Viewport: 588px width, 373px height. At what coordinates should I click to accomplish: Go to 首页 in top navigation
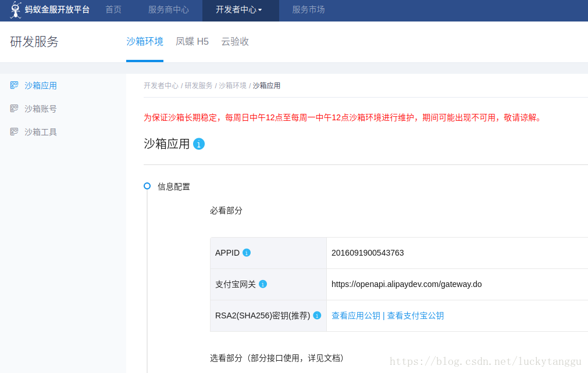click(113, 10)
